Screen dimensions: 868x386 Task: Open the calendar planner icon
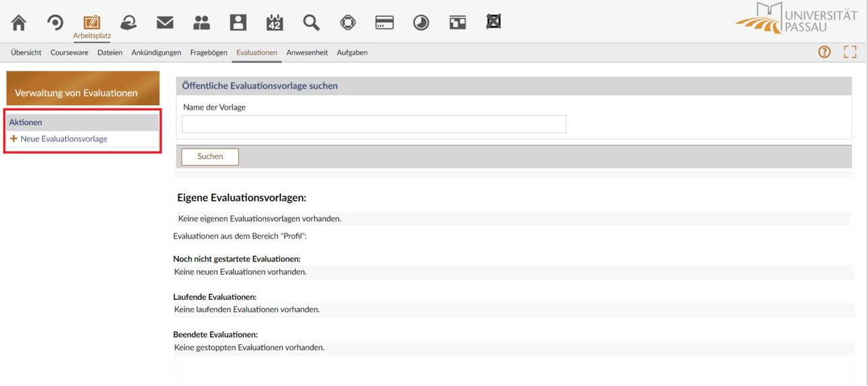tap(275, 23)
